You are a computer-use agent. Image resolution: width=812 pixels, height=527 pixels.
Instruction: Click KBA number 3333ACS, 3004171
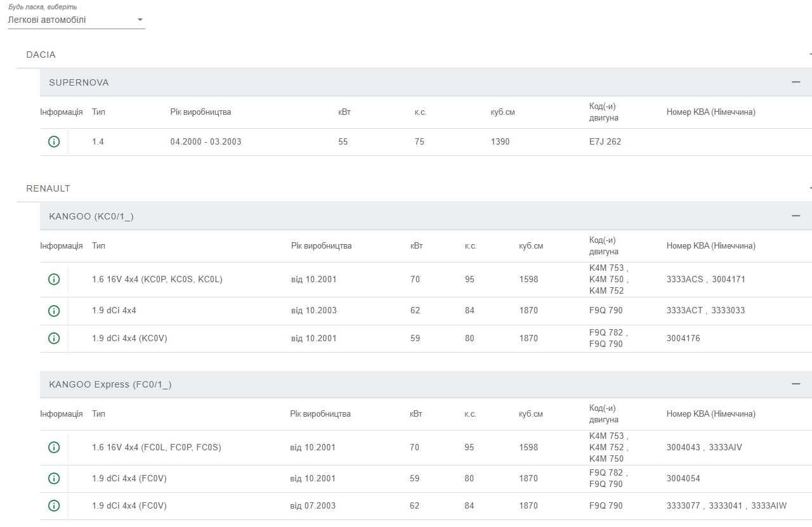click(x=706, y=279)
